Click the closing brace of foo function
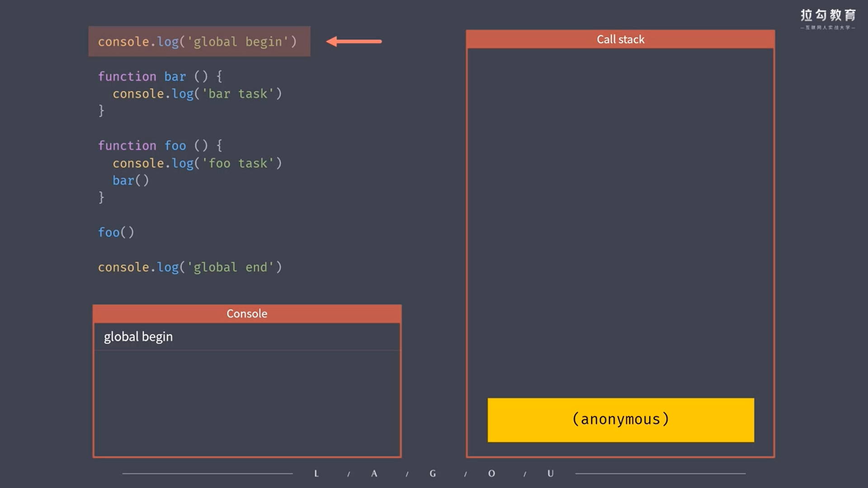 (101, 197)
